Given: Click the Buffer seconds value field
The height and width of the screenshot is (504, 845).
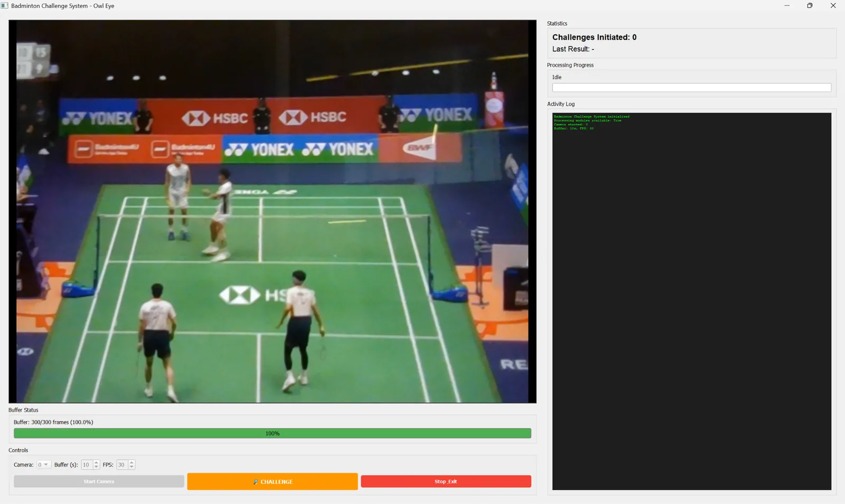Looking at the screenshot, I should pos(87,464).
